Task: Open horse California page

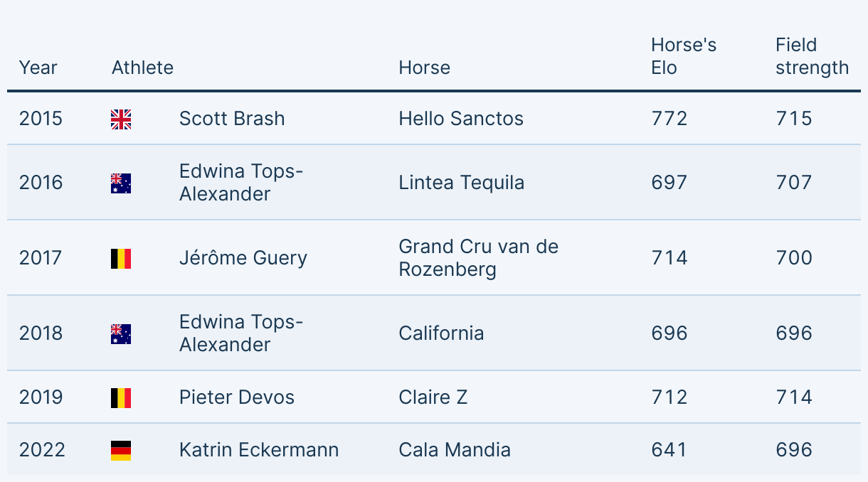Action: [441, 333]
